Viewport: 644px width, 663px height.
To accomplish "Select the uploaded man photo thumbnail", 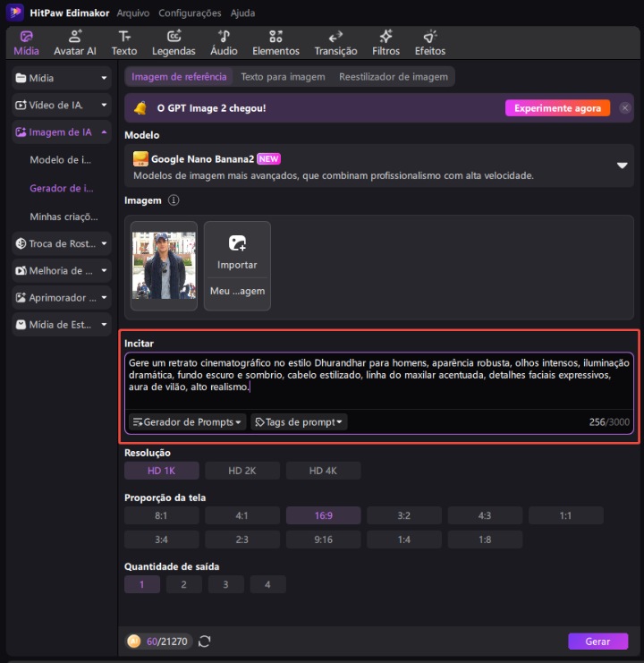I will coord(164,266).
